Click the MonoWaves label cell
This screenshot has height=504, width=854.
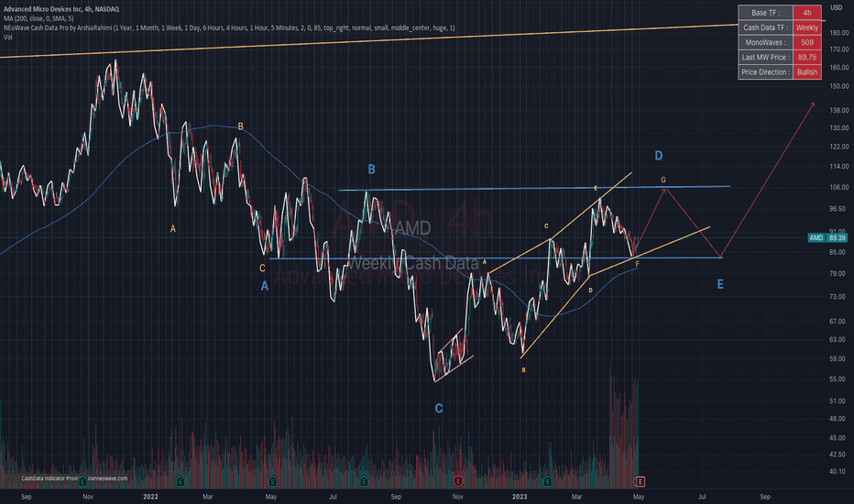coord(765,42)
